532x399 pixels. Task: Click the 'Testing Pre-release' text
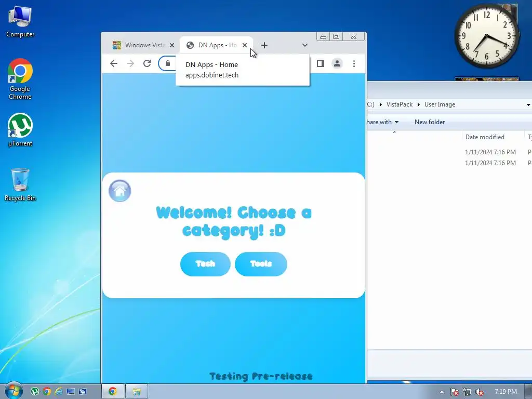[261, 376]
